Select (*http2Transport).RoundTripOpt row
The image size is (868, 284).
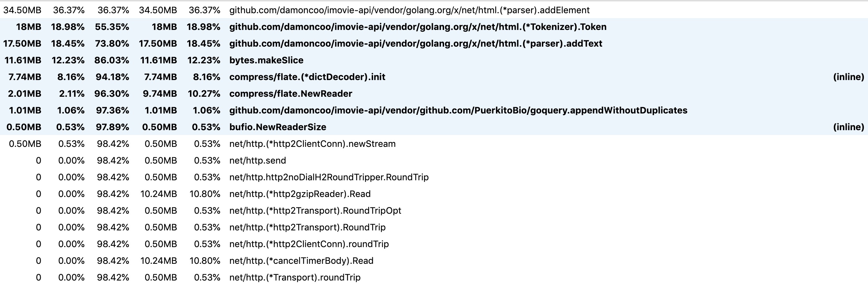pos(434,211)
